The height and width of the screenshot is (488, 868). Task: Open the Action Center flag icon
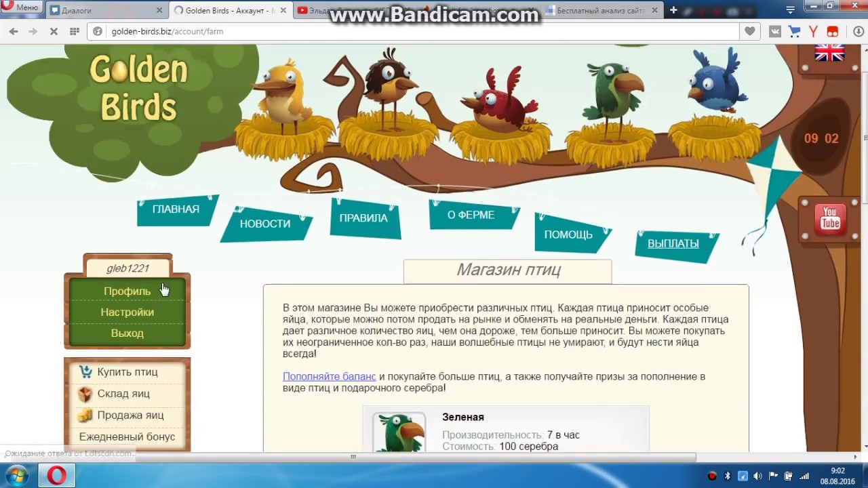[772, 476]
